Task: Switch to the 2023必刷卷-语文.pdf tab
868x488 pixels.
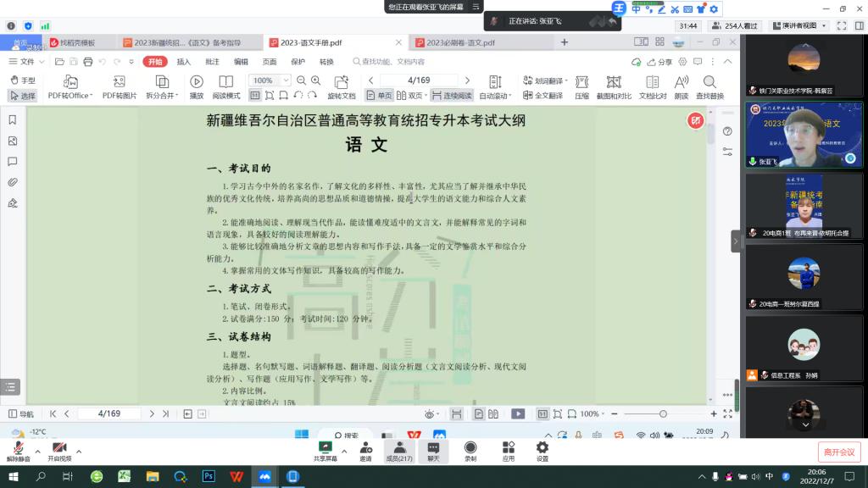Action: point(460,42)
